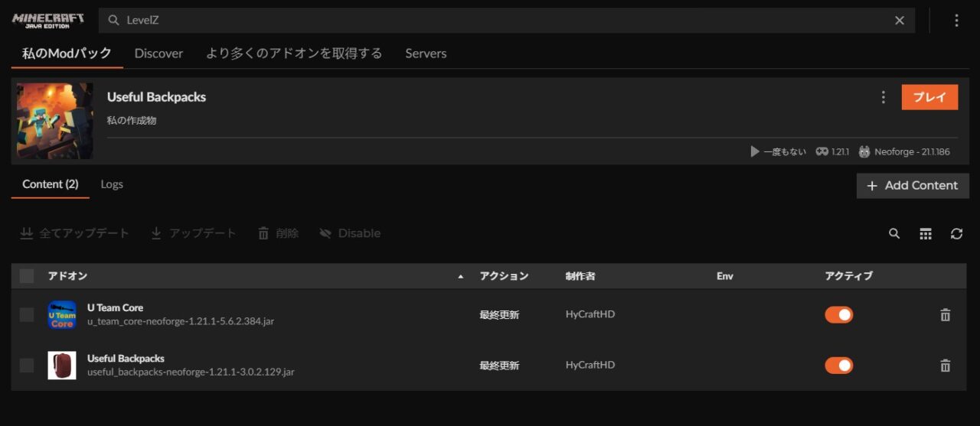Click the Useful Backpacks backpack icon
The height and width of the screenshot is (426, 980).
point(62,365)
